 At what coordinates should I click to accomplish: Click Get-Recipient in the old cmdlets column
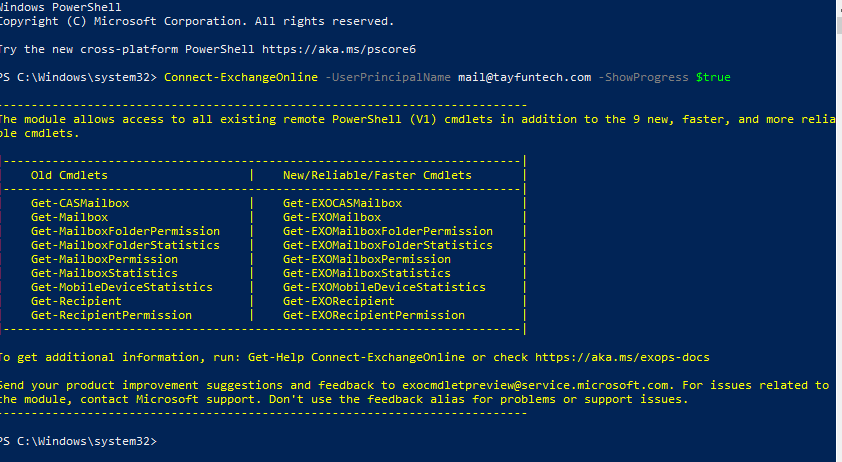pos(76,301)
